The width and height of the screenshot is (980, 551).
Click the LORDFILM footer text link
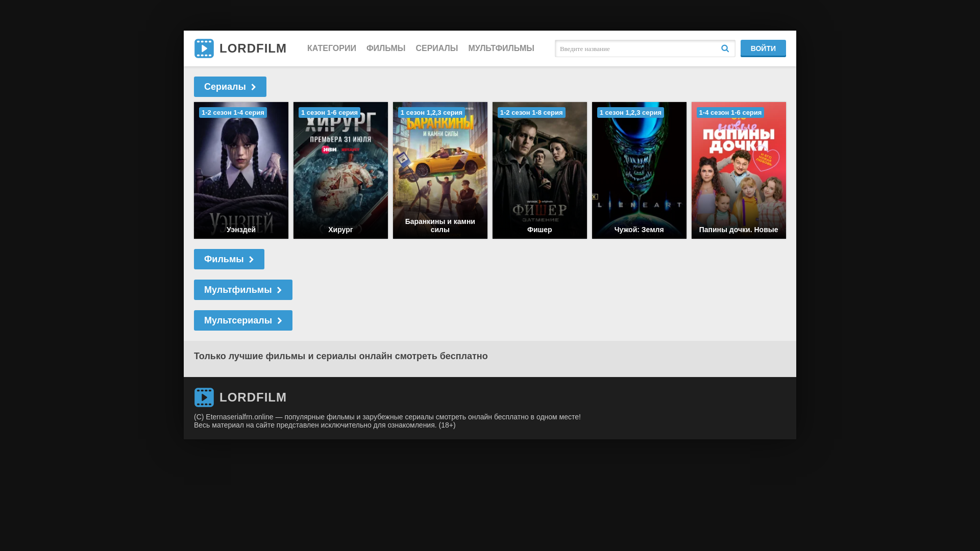[253, 397]
